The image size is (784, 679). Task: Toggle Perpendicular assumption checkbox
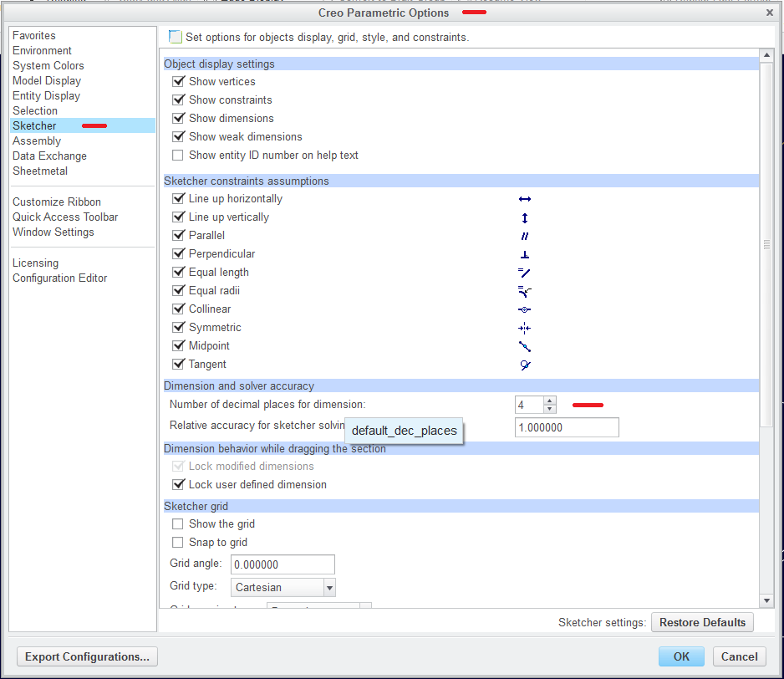coord(178,253)
